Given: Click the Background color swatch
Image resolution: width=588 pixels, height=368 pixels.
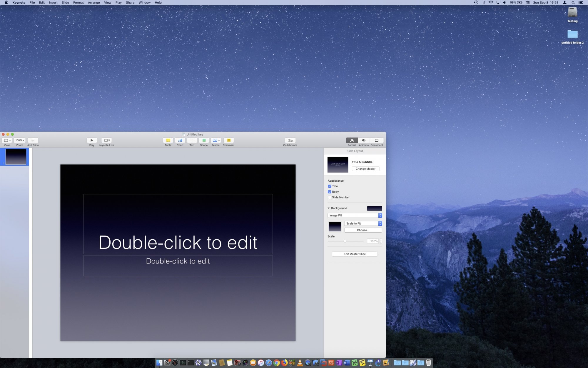Looking at the screenshot, I should pyautogui.click(x=374, y=208).
